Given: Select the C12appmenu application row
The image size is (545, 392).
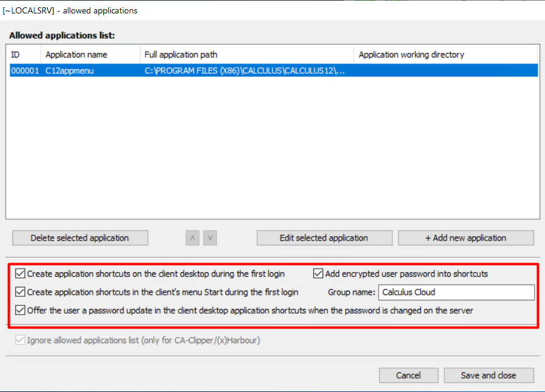Looking at the screenshot, I should pyautogui.click(x=70, y=71).
